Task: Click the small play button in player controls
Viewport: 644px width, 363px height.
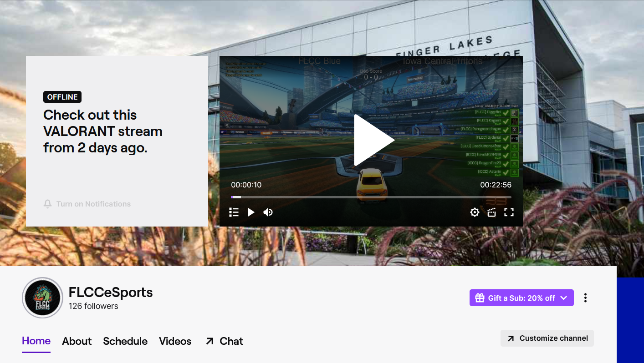Action: 251,212
